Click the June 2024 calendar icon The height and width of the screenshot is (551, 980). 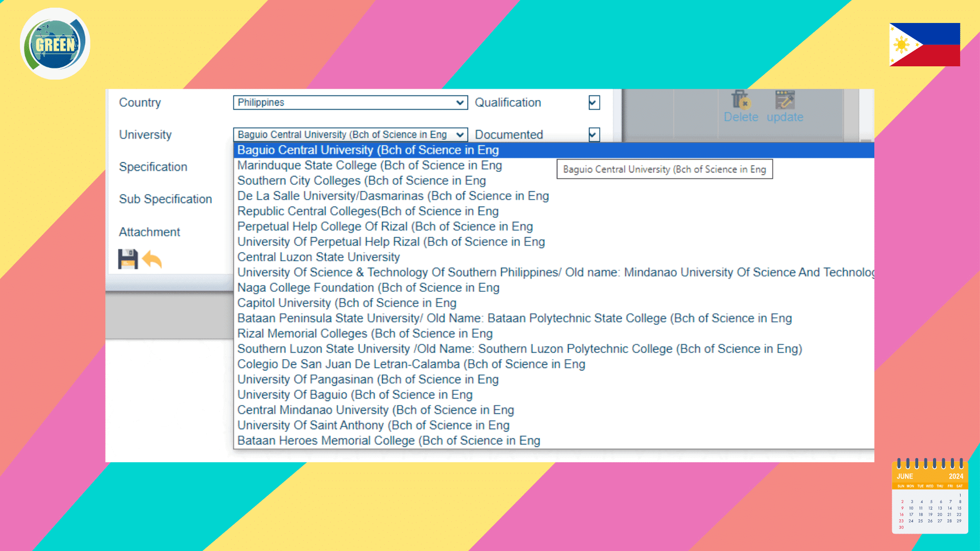tap(929, 496)
